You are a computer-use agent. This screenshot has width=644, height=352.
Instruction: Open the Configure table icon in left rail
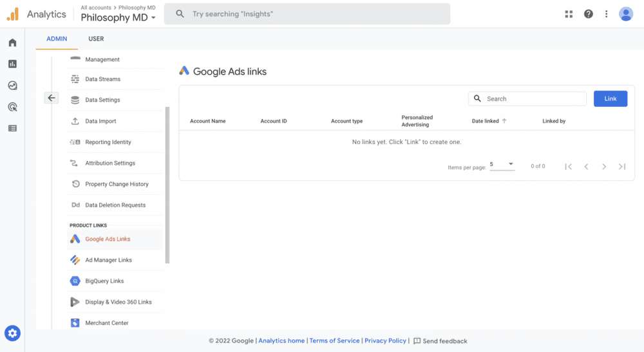click(13, 129)
